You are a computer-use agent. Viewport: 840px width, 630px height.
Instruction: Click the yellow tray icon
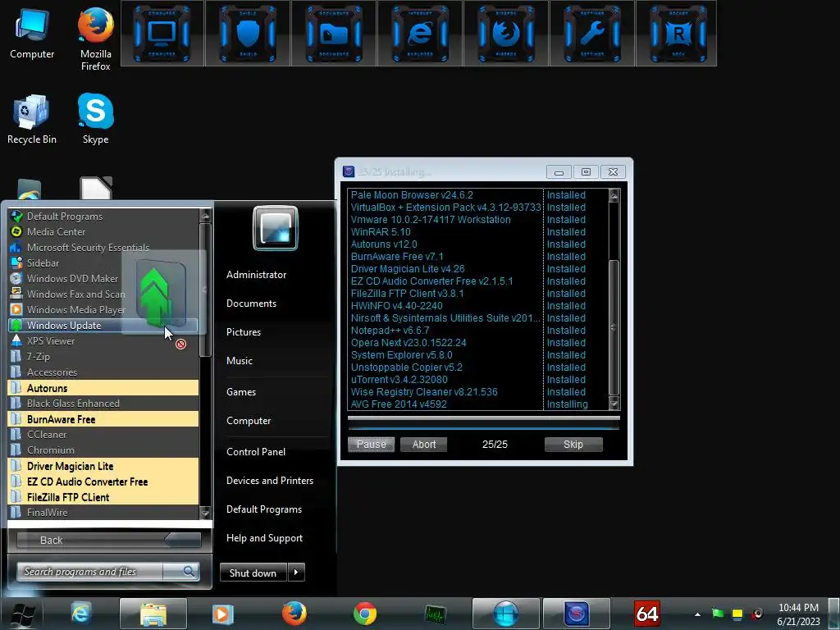click(x=737, y=614)
